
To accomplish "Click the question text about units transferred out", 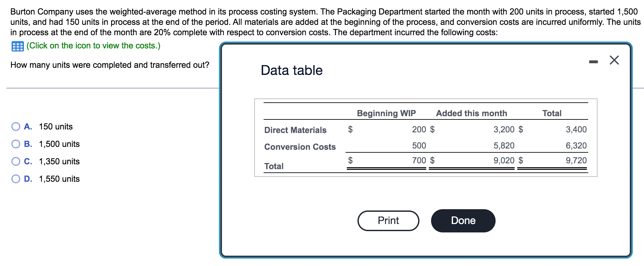I will coord(110,65).
